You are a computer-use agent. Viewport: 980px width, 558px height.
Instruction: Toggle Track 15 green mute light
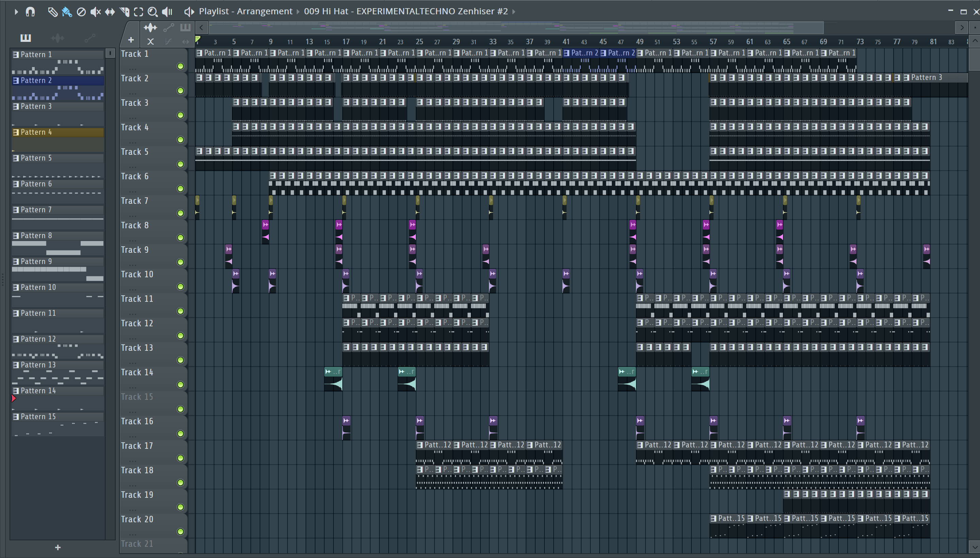[180, 409]
